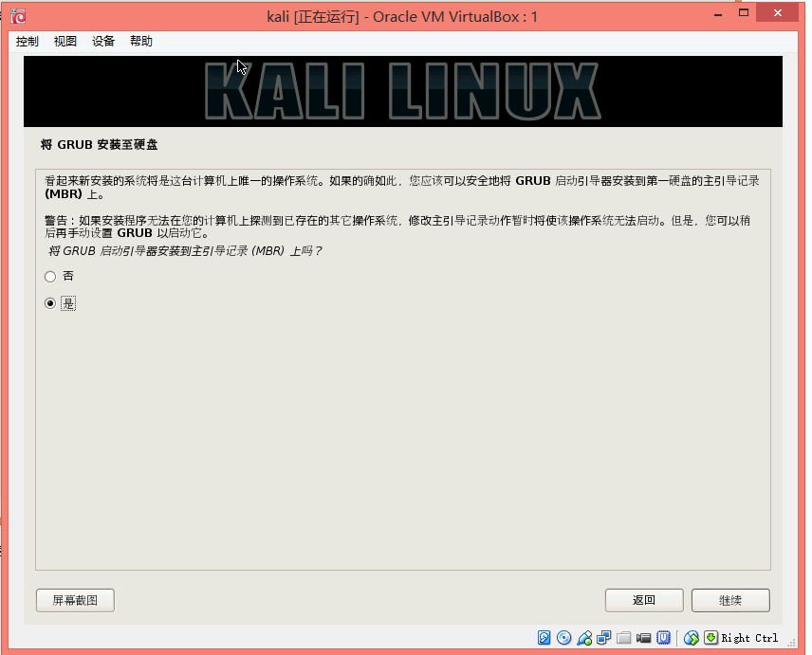Click the 继续 continue button
The height and width of the screenshot is (655, 812).
(730, 600)
